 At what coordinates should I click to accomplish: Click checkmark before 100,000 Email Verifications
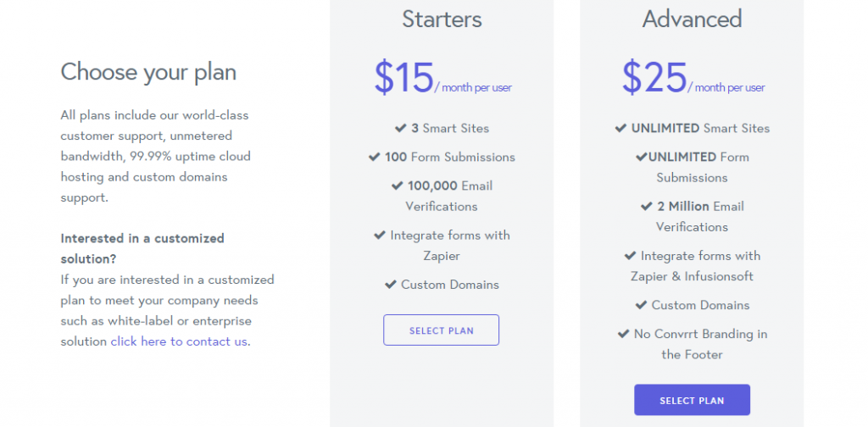(x=397, y=186)
